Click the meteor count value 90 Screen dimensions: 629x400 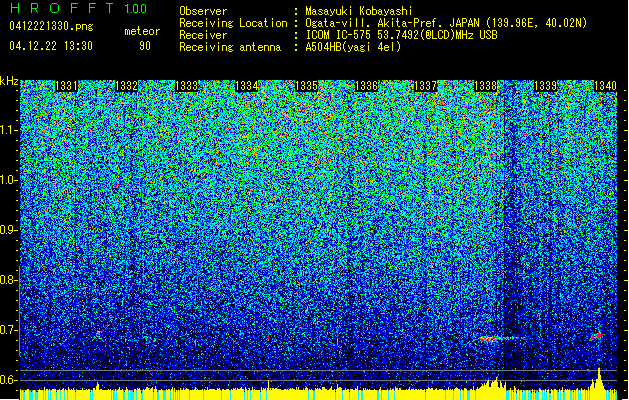click(145, 46)
